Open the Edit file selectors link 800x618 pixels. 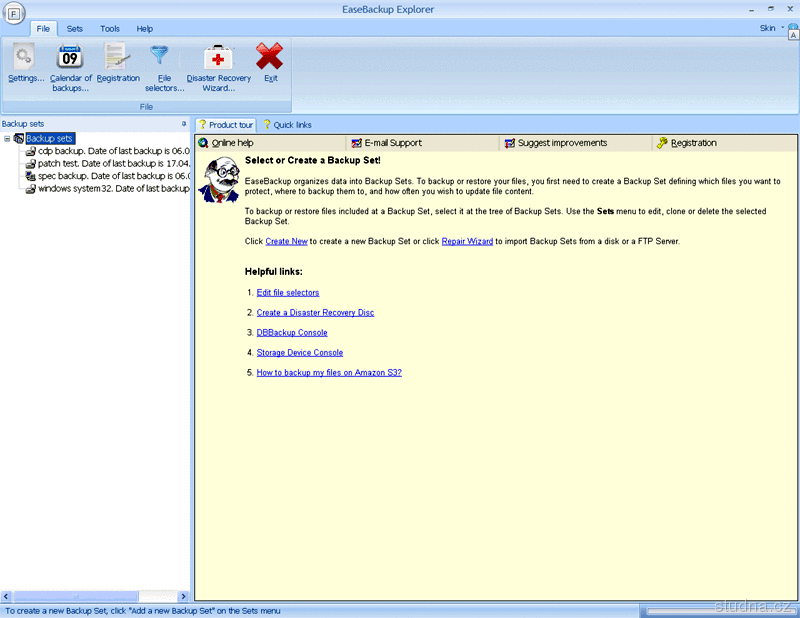click(x=288, y=292)
